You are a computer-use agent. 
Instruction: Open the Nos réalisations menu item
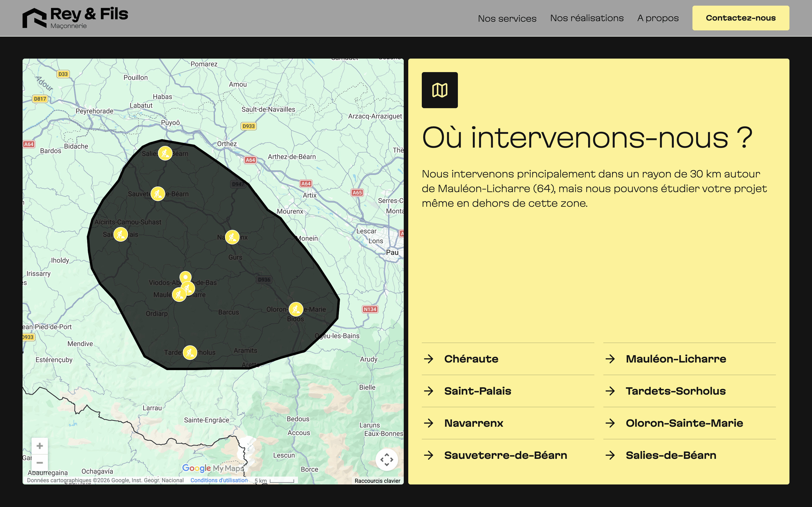coord(586,18)
